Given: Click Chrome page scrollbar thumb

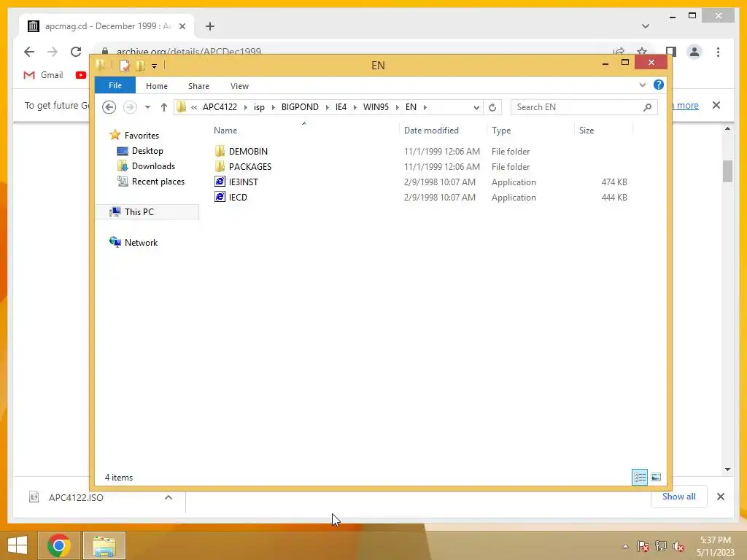Looking at the screenshot, I should point(727,171).
